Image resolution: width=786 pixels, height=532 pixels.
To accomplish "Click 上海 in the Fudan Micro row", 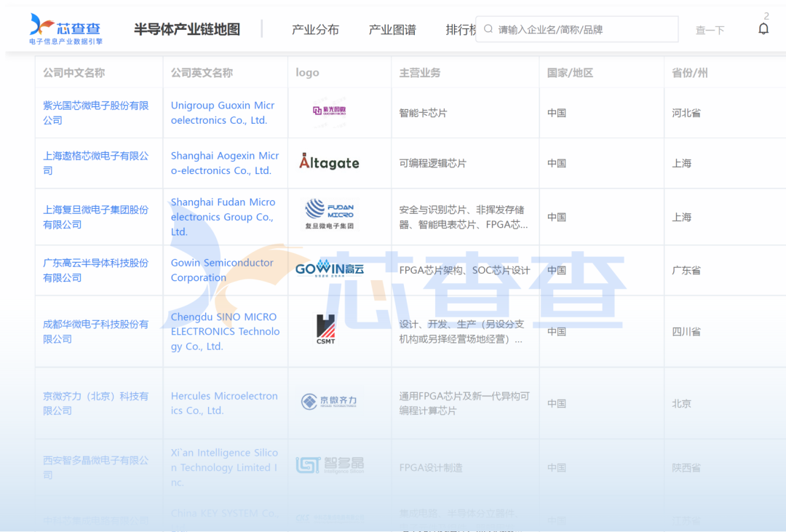I will (x=681, y=217).
